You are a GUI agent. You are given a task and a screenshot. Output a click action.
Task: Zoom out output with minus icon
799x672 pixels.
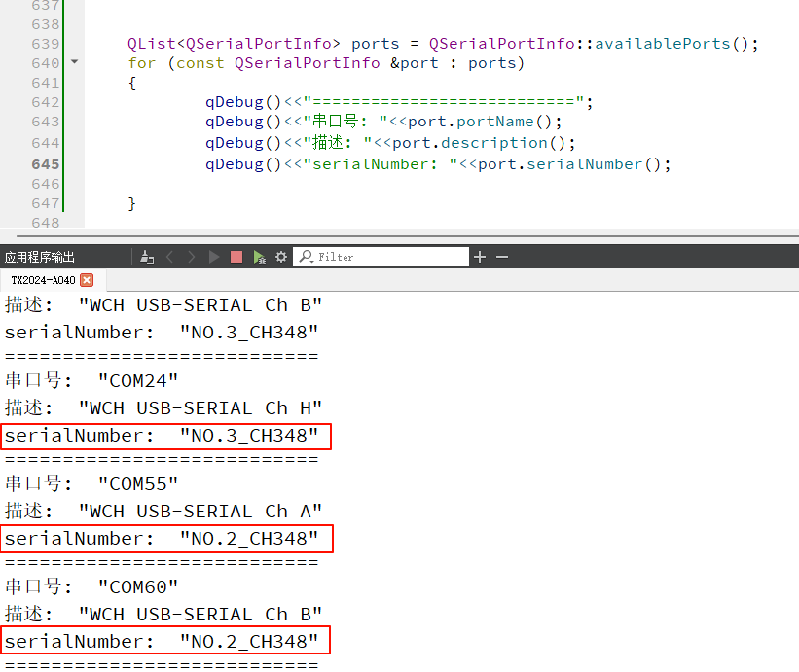502,257
